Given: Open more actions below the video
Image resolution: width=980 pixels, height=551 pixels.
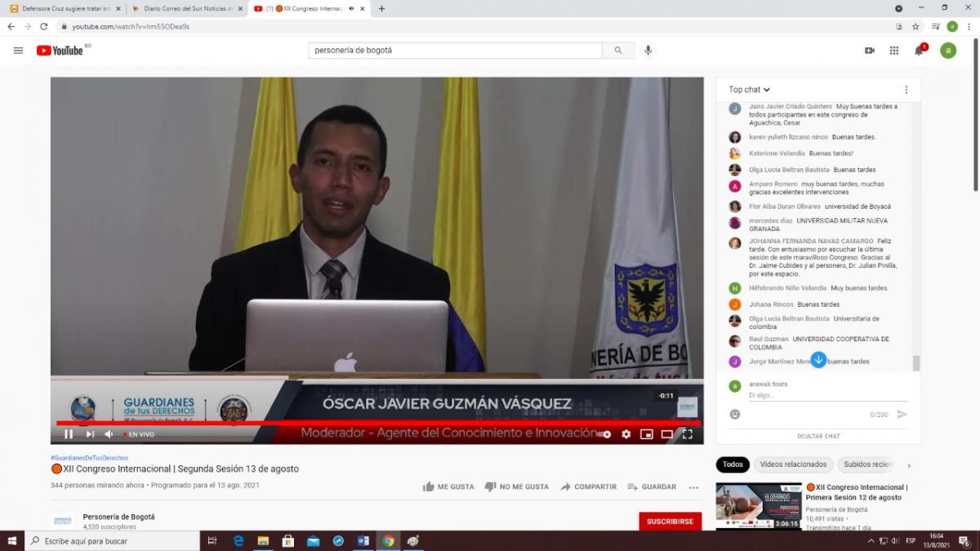Looking at the screenshot, I should (x=693, y=487).
